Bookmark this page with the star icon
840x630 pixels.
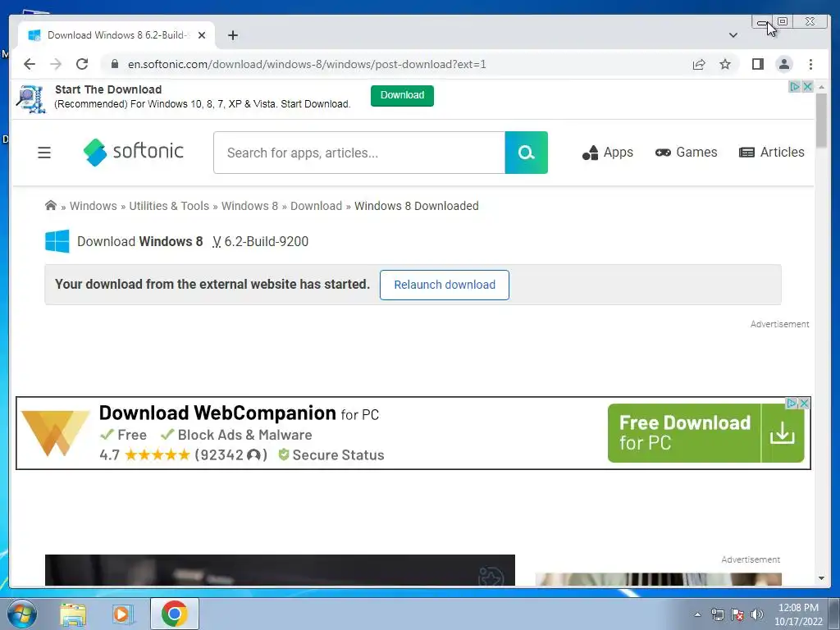(x=725, y=64)
